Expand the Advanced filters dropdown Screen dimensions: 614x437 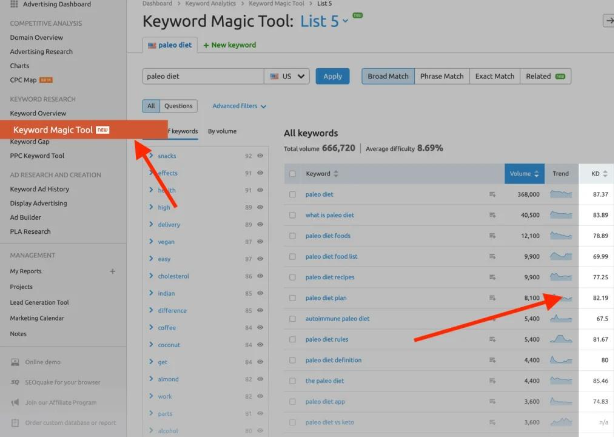pyautogui.click(x=238, y=106)
